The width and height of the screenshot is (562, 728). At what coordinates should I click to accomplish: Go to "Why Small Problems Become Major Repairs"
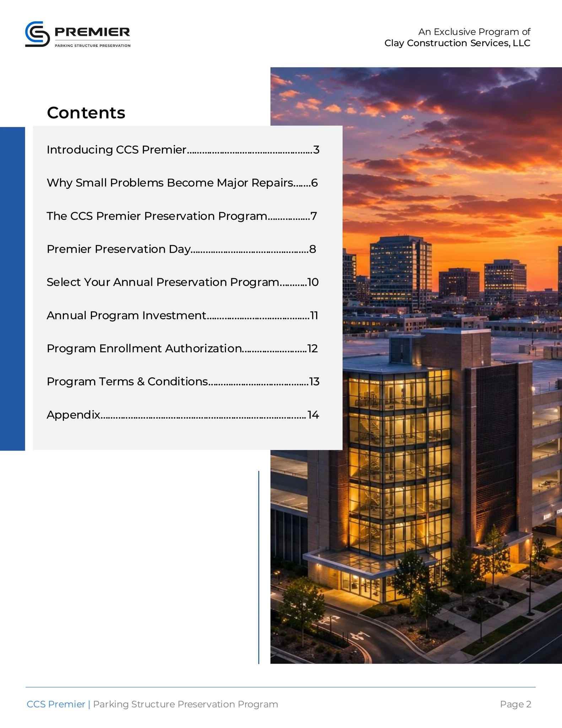pos(182,183)
